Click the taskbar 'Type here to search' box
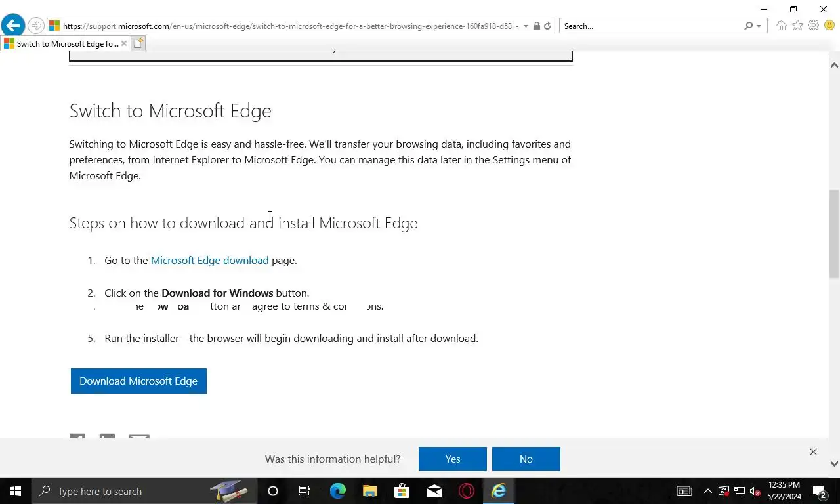This screenshot has width=840, height=504. tap(144, 491)
